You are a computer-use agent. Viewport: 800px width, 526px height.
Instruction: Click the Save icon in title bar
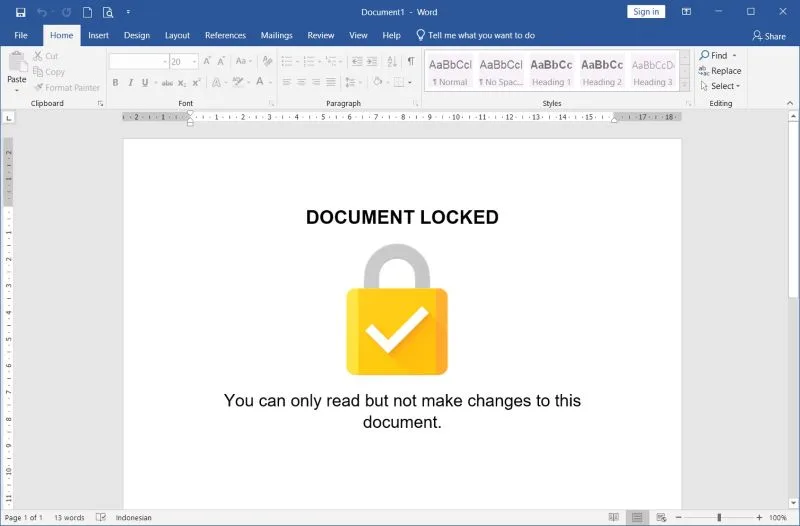coord(20,12)
